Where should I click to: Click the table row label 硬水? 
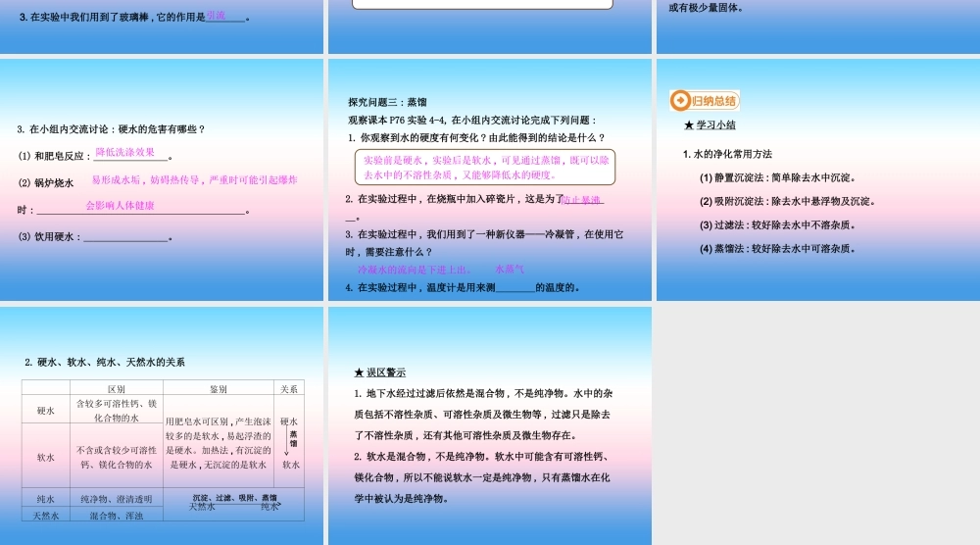click(x=46, y=411)
